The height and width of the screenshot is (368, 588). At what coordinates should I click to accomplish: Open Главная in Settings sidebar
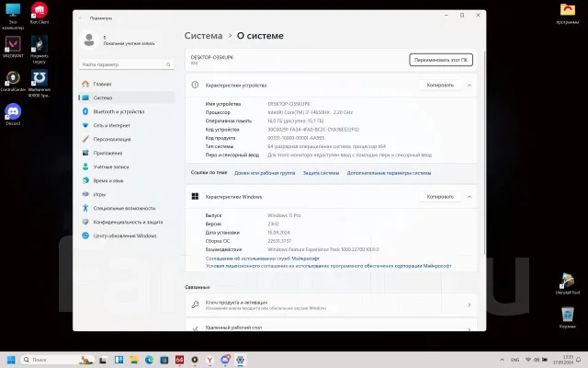tap(126, 84)
